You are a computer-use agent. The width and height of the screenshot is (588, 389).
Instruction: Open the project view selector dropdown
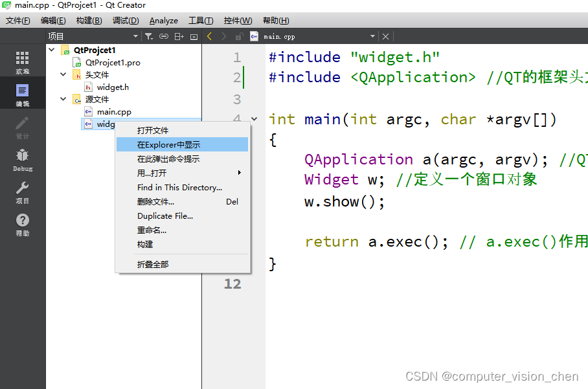tap(135, 36)
